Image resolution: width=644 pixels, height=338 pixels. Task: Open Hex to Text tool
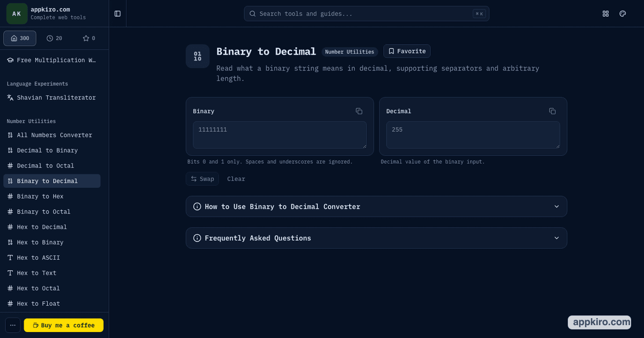pos(52,273)
